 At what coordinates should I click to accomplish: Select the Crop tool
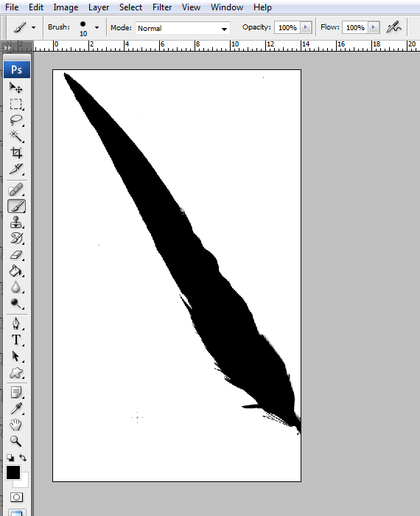coord(15,153)
